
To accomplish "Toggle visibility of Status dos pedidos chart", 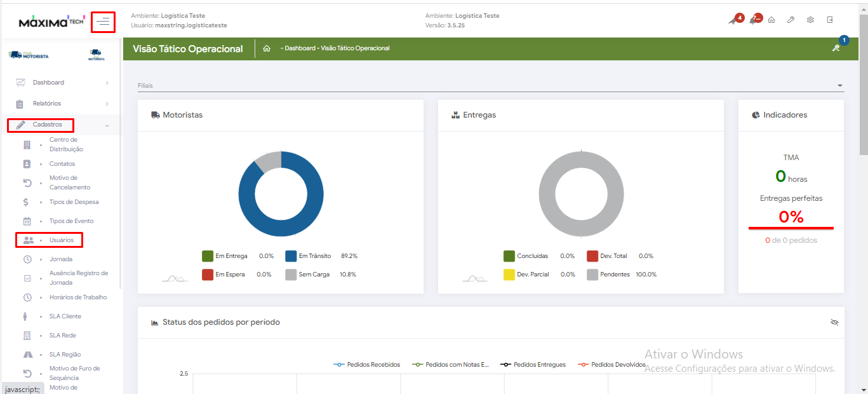I will [x=834, y=322].
